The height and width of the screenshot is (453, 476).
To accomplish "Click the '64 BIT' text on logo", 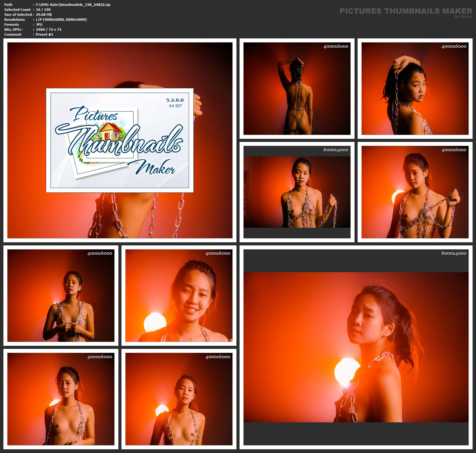I will [x=175, y=106].
